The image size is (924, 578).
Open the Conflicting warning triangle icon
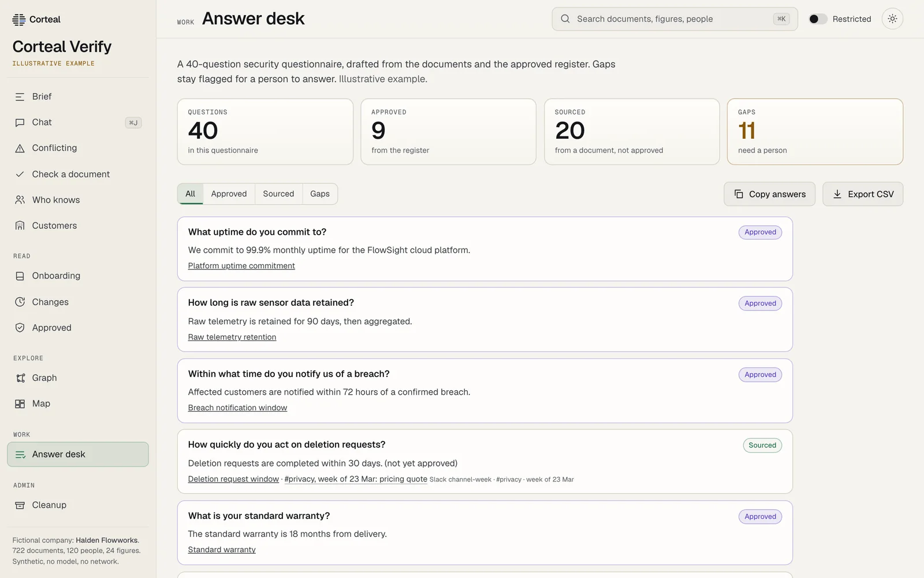[20, 149]
